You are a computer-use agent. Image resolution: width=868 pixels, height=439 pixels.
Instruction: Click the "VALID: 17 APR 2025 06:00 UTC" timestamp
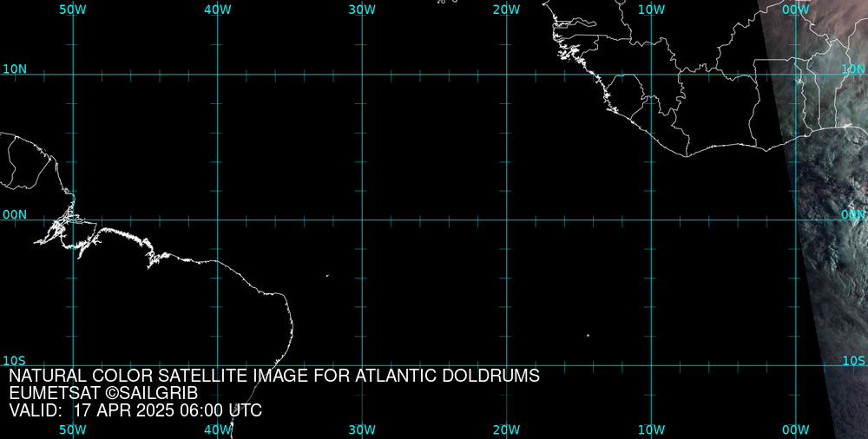pyautogui.click(x=135, y=410)
